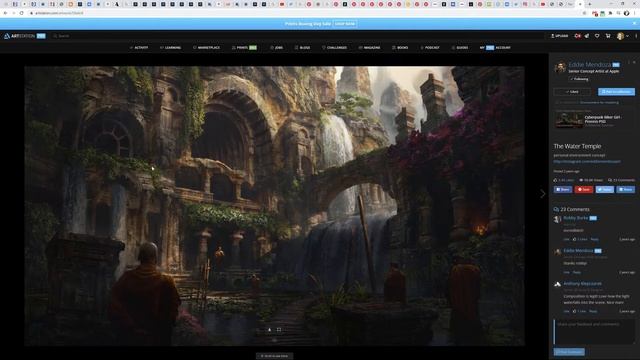Click Reply under the composition comment
The height and width of the screenshot is (360, 640).
[x=593, y=311]
